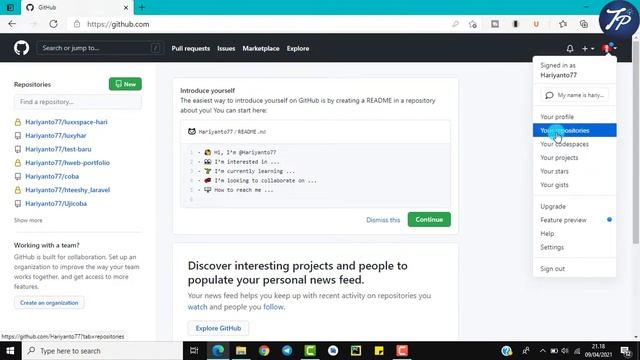Show hidden system tray icons chevron
The width and height of the screenshot is (640, 360).
pos(542,351)
